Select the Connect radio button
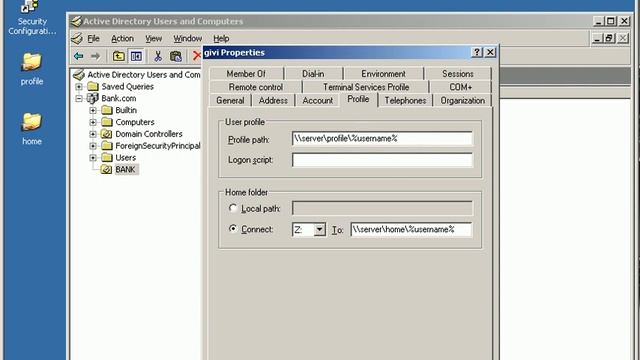The height and width of the screenshot is (360, 640). coord(233,229)
